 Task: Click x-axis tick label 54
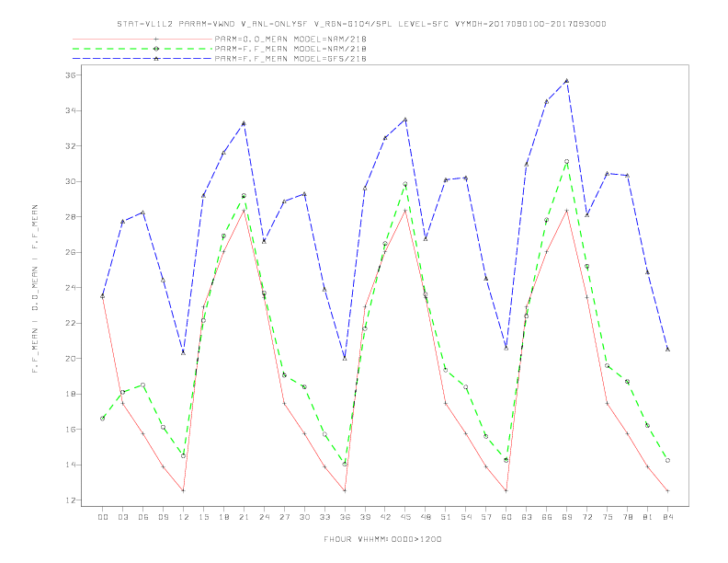pos(466,517)
